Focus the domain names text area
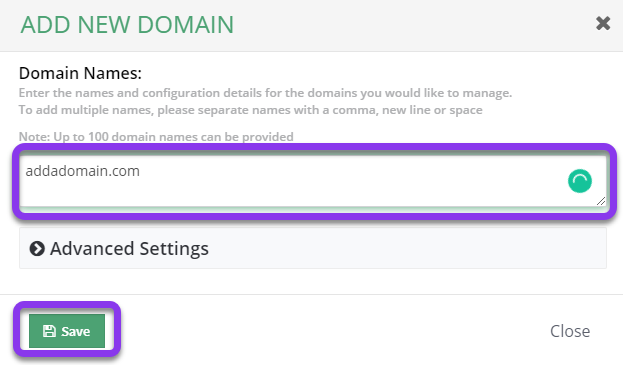The width and height of the screenshot is (623, 365). [313, 181]
